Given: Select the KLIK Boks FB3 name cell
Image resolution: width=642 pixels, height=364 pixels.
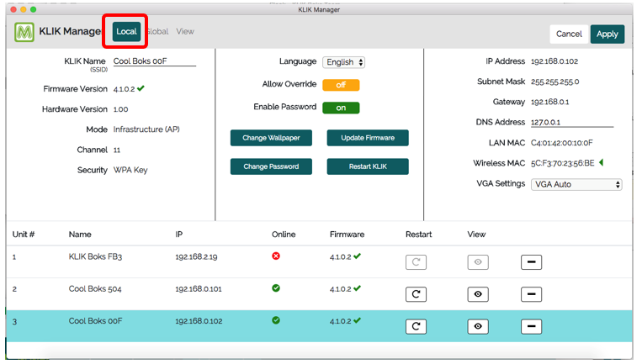Looking at the screenshot, I should (x=95, y=257).
